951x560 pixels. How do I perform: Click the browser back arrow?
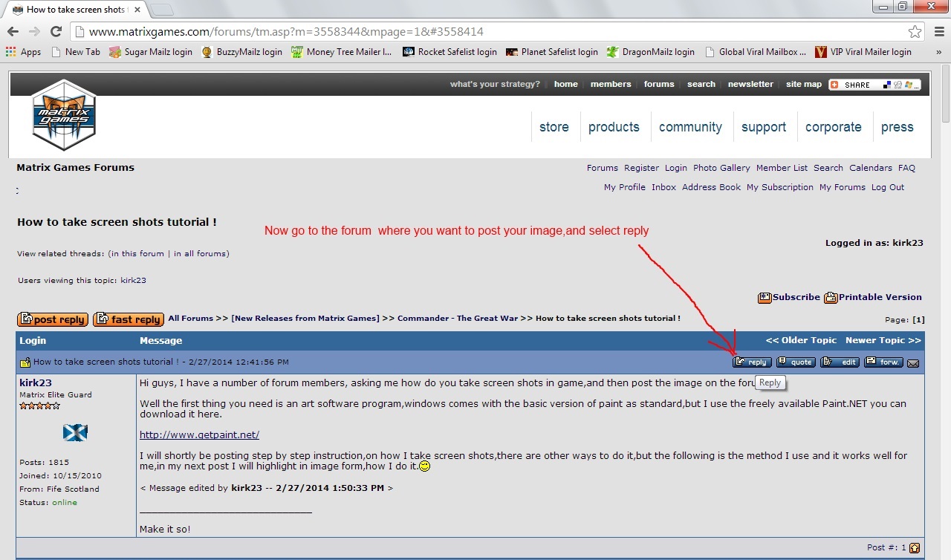point(13,31)
